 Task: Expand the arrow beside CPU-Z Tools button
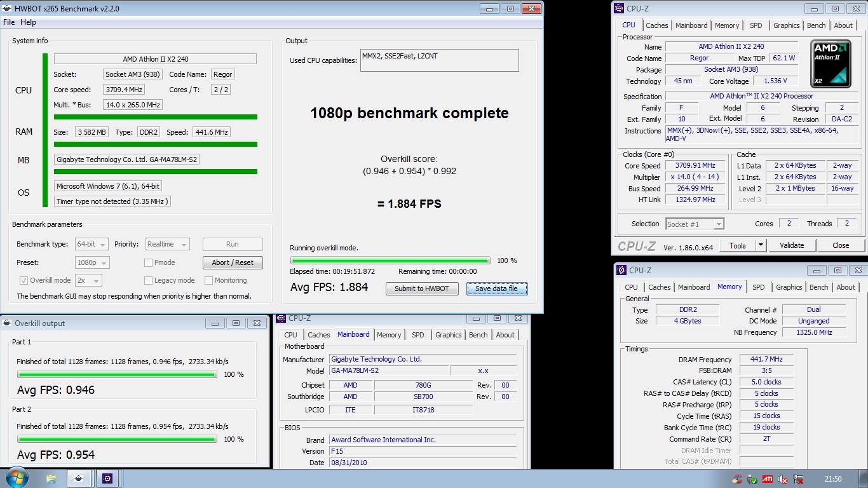tap(761, 245)
